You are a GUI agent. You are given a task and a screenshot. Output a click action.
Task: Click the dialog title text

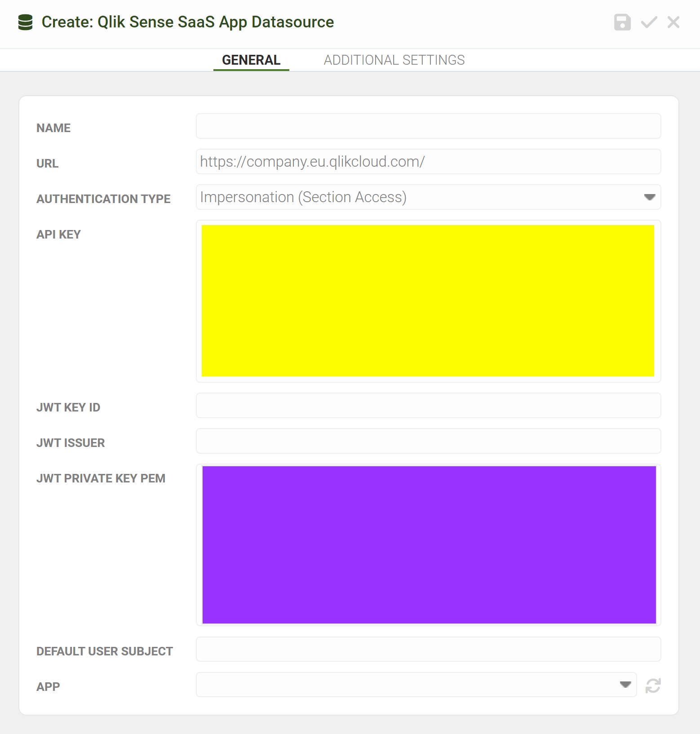pyautogui.click(x=188, y=22)
